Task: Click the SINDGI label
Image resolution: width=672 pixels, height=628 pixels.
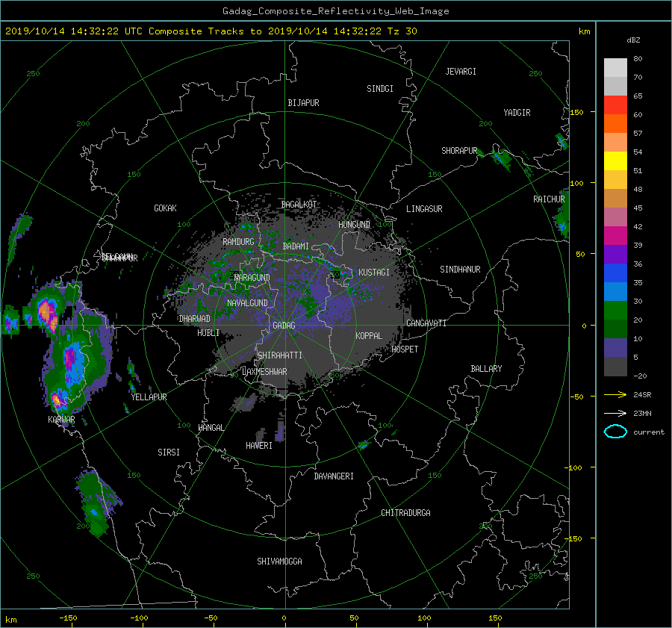Action: coord(380,89)
